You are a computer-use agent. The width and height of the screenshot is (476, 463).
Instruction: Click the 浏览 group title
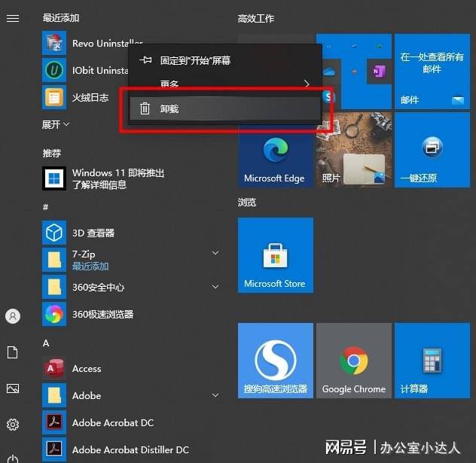(x=247, y=202)
